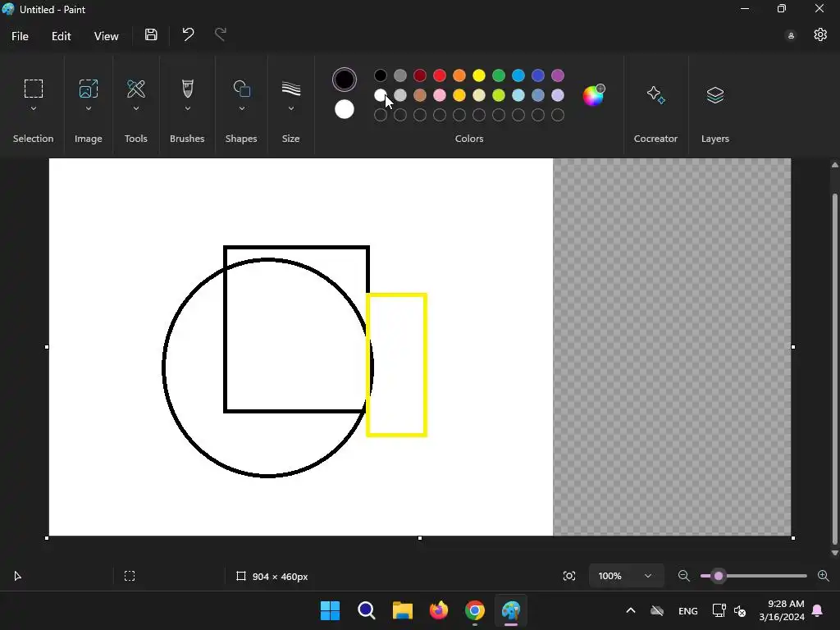The height and width of the screenshot is (630, 840).
Task: Show hidden system tray icons
Action: click(x=631, y=610)
